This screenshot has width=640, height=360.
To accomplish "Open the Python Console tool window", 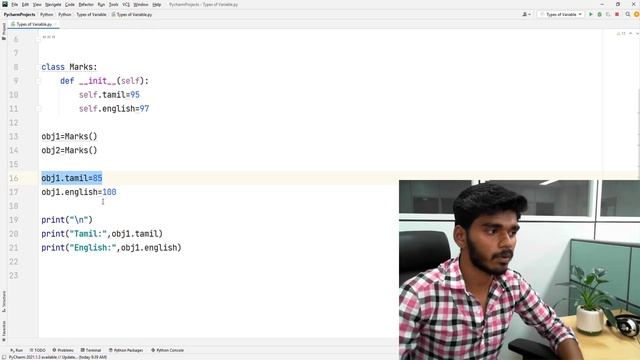I will [168, 350].
